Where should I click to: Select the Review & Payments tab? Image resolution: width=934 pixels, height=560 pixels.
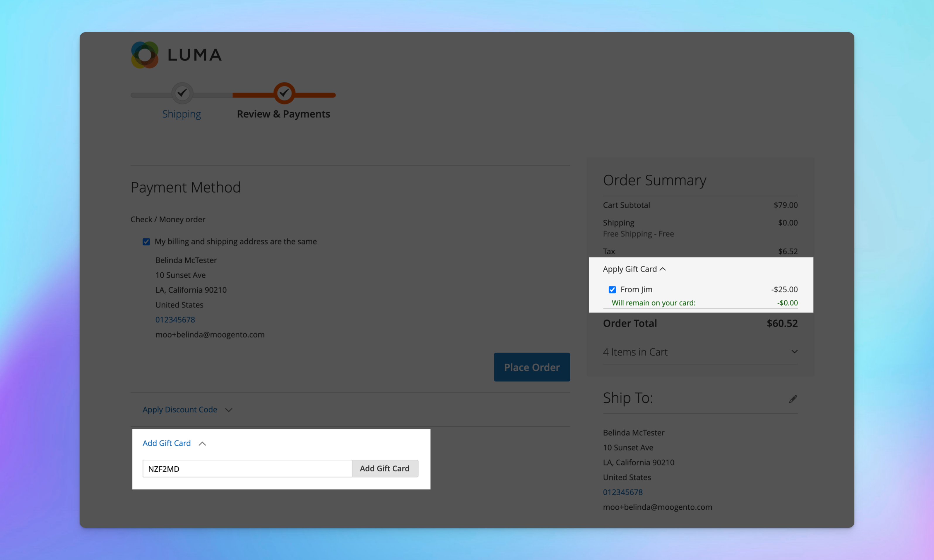(x=283, y=113)
